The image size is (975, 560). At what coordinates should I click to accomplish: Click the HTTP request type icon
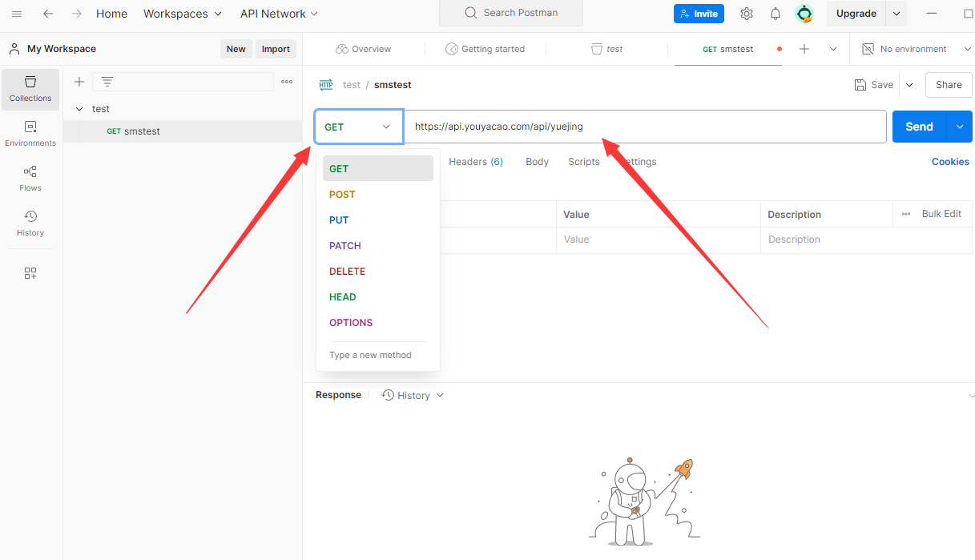(326, 85)
